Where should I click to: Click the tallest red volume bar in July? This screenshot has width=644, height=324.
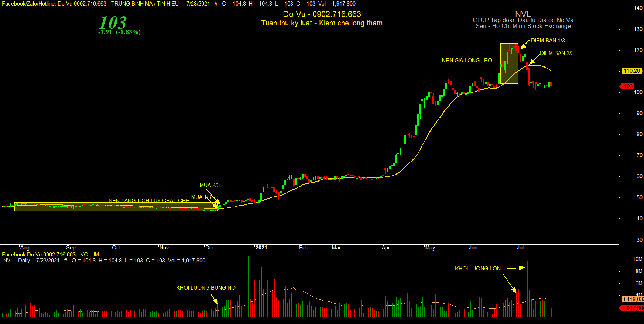(x=527, y=289)
